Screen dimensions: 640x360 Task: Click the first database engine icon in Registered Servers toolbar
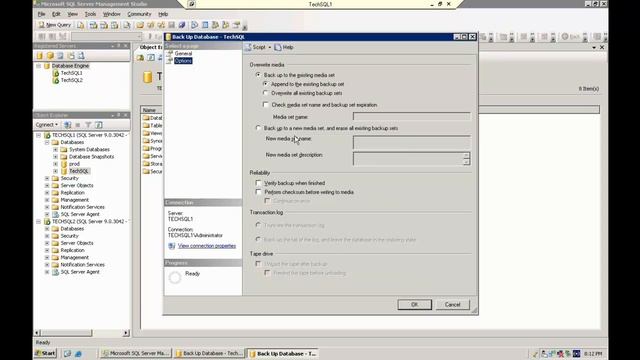point(40,56)
